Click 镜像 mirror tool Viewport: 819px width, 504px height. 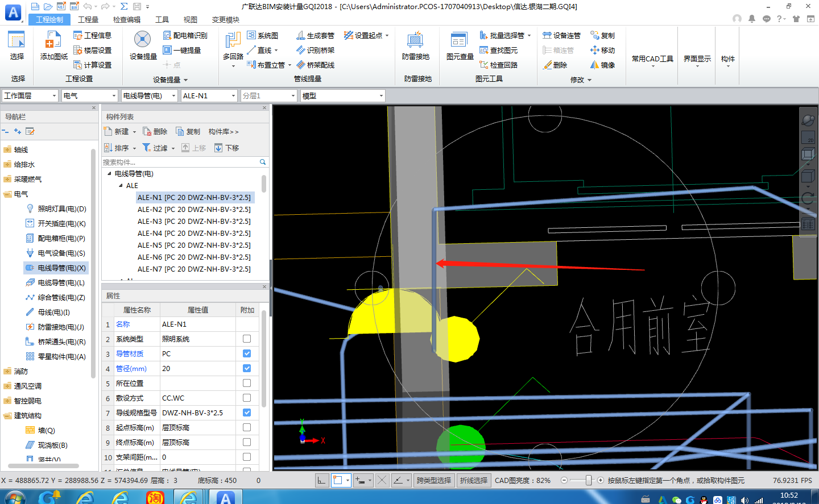(602, 65)
